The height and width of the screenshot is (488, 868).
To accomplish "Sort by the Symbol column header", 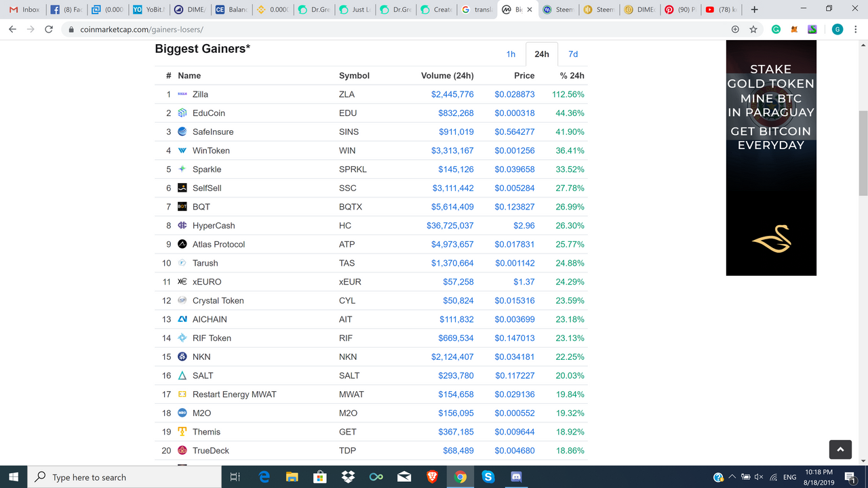I will click(354, 76).
